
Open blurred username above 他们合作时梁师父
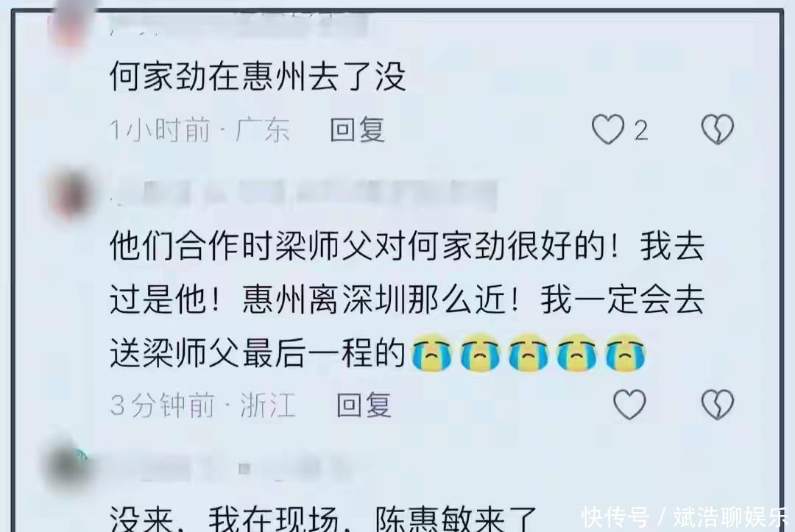[x=304, y=195]
